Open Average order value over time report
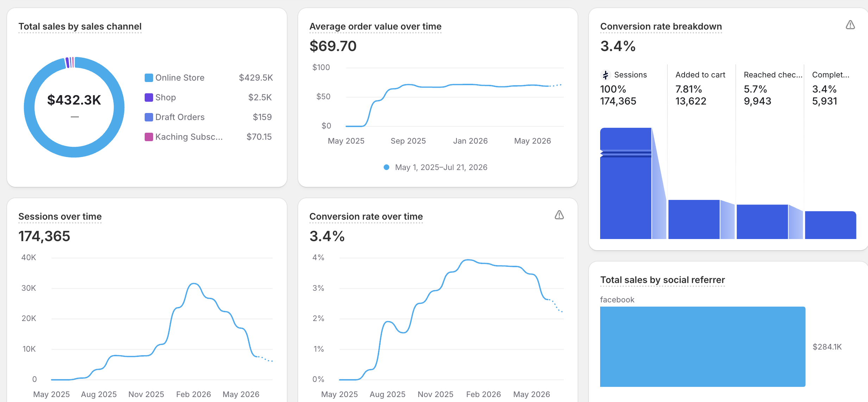This screenshot has width=868, height=402. coord(375,26)
